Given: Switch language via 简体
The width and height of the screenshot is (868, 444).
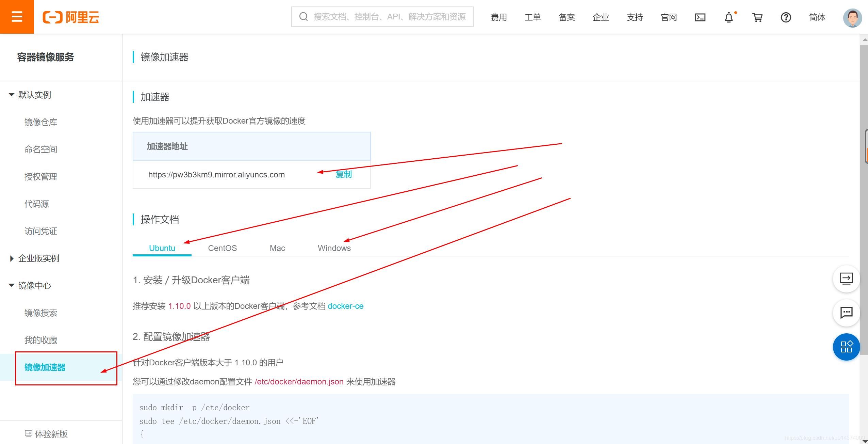Looking at the screenshot, I should click(817, 17).
